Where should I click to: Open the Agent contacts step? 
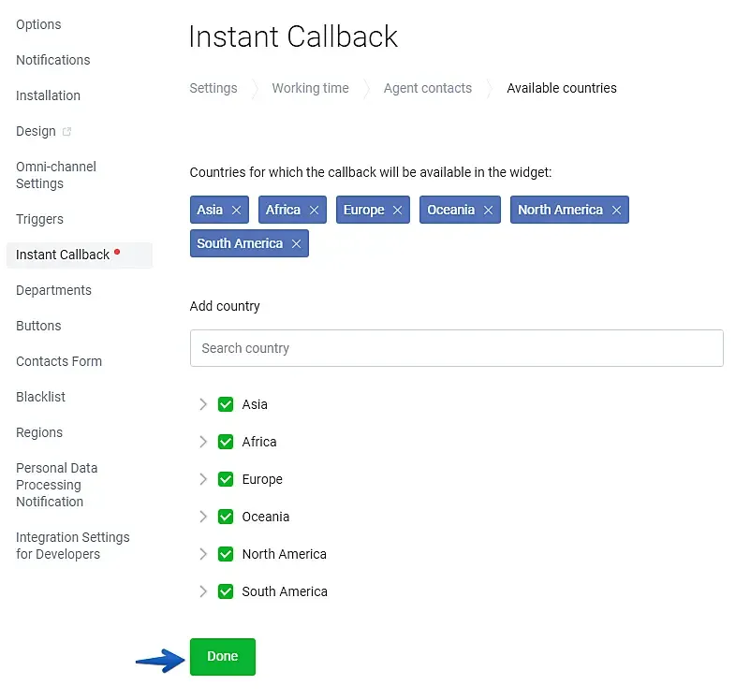[428, 88]
